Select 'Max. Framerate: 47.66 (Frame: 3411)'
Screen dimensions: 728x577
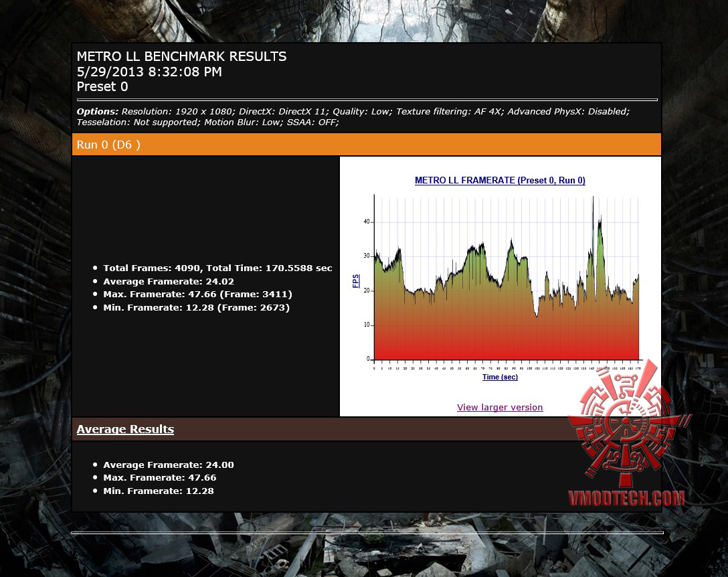[x=197, y=295]
